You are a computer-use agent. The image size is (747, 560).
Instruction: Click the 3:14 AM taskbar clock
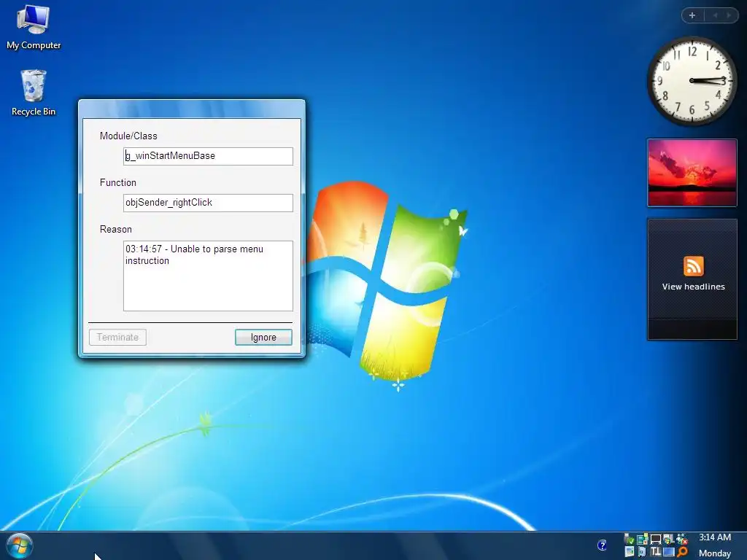tap(715, 537)
